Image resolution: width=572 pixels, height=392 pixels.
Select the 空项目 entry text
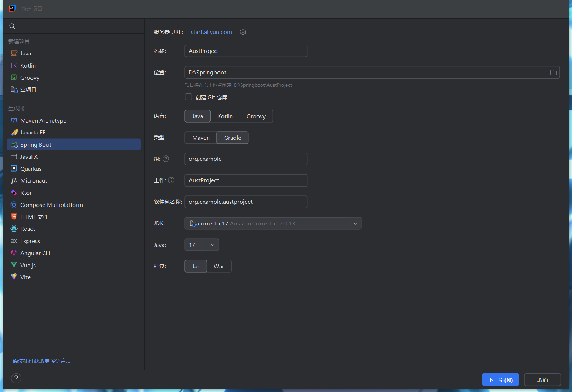coord(28,89)
